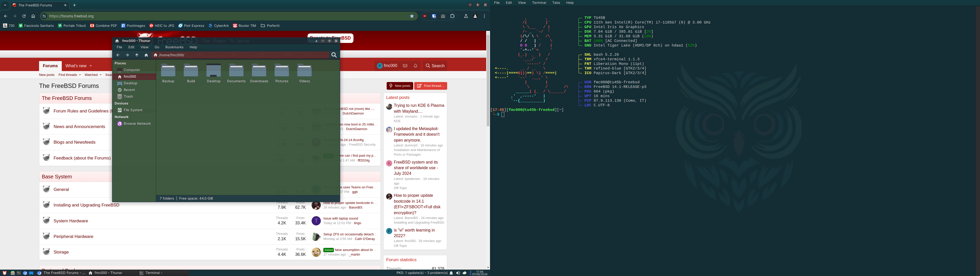
Task: Select the Pictures folder
Action: 282,73
